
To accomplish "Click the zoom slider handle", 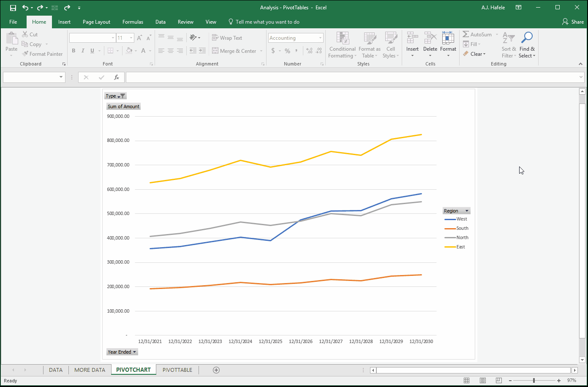I will (x=534, y=381).
